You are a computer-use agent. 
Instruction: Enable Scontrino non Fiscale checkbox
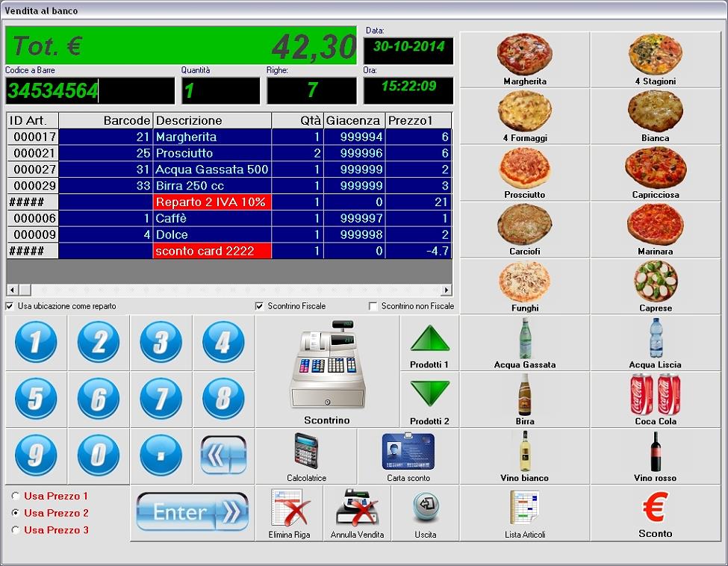373,306
